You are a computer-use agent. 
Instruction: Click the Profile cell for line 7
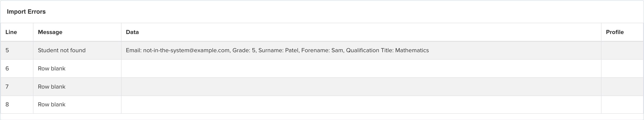pos(622,87)
